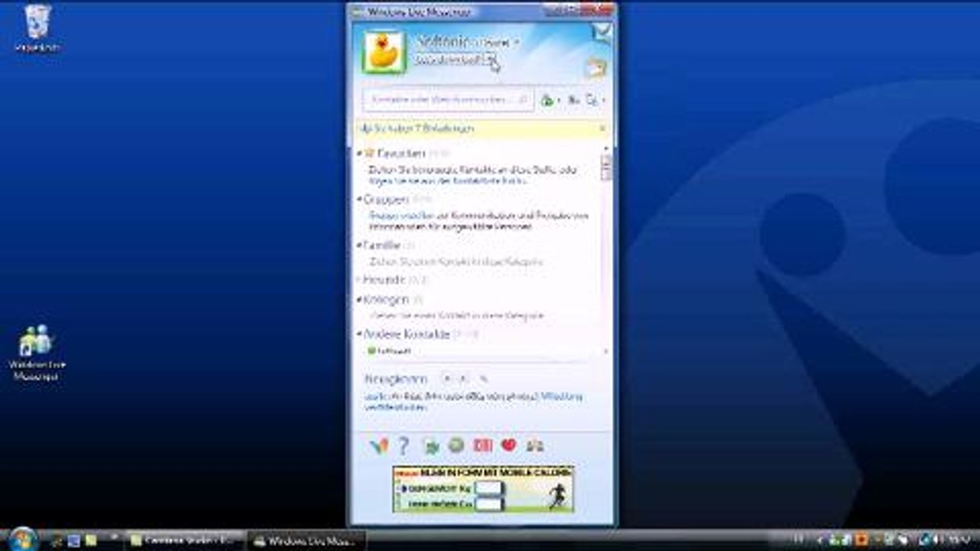Click the red heart icon
The height and width of the screenshot is (551, 980).
508,445
